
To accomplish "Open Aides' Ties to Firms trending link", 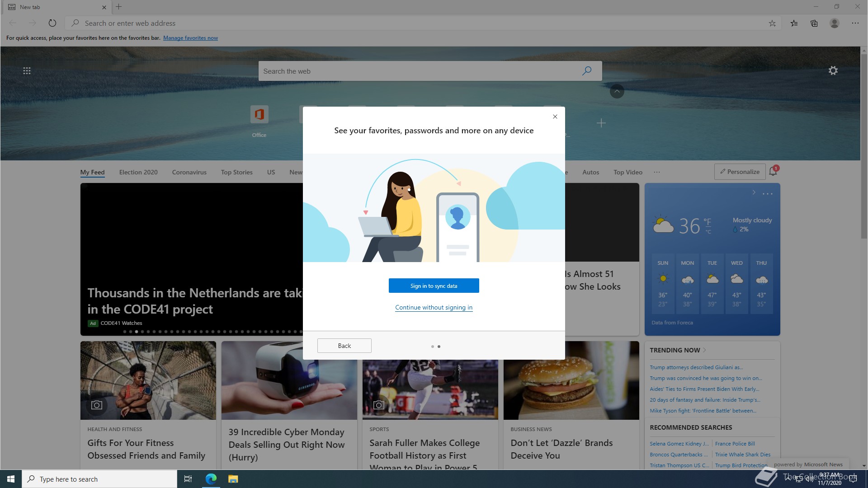I will pos(704,389).
